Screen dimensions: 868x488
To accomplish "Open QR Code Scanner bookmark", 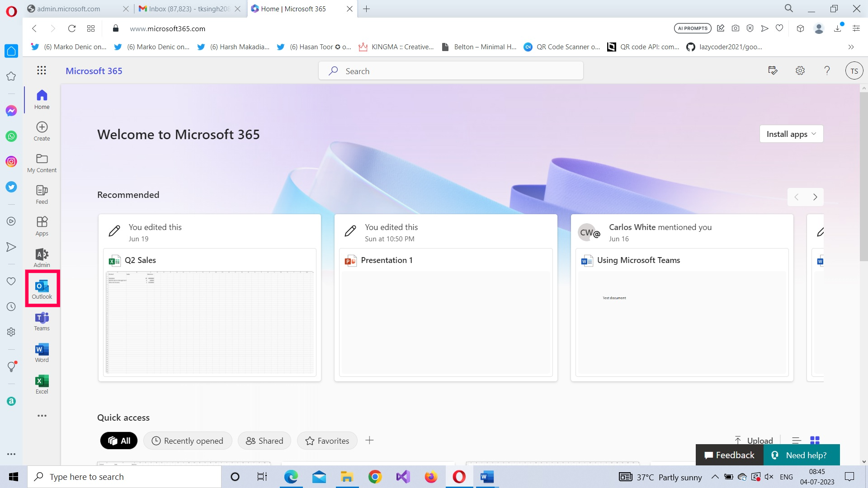I will (562, 47).
